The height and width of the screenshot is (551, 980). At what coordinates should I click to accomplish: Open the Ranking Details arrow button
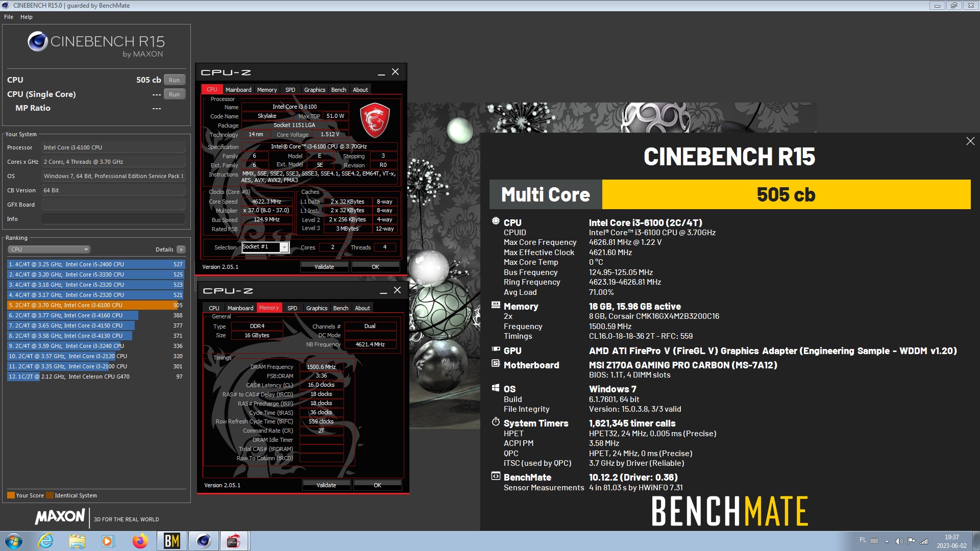[181, 249]
